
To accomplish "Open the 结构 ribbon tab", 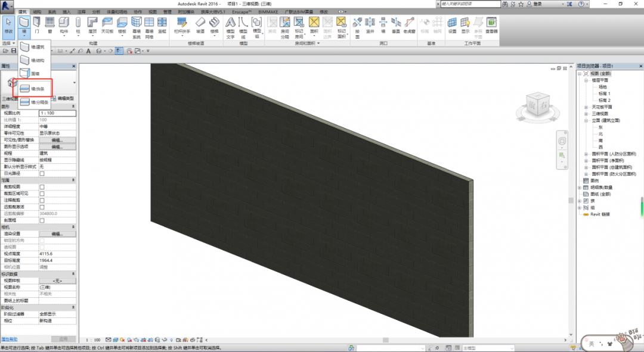I will [37, 12].
